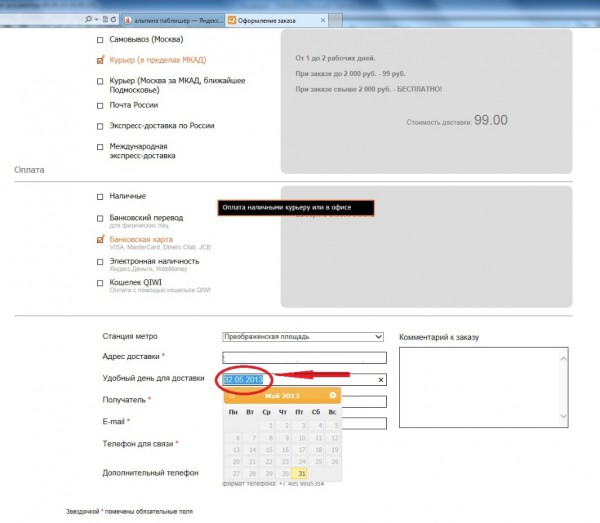The height and width of the screenshot is (523, 600).
Task: Click the БЕСПЛАТНО delivery note line
Action: tap(368, 89)
